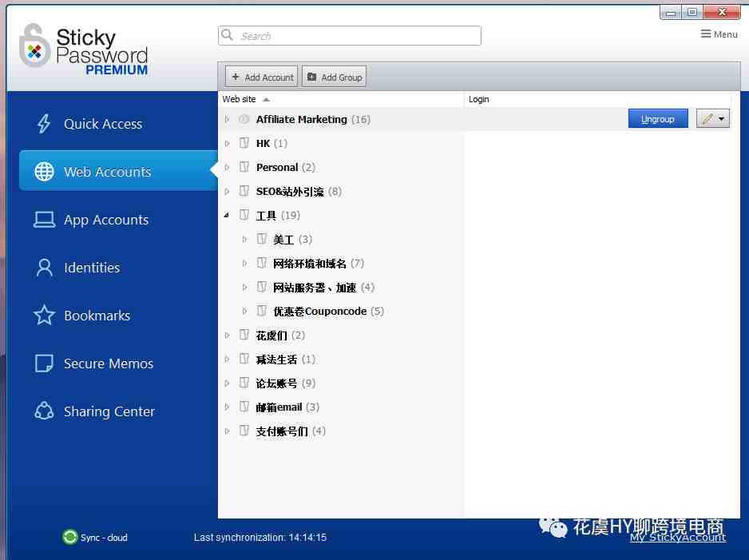The width and height of the screenshot is (749, 560).
Task: Expand the SEO&站外引流 group
Action: [227, 191]
